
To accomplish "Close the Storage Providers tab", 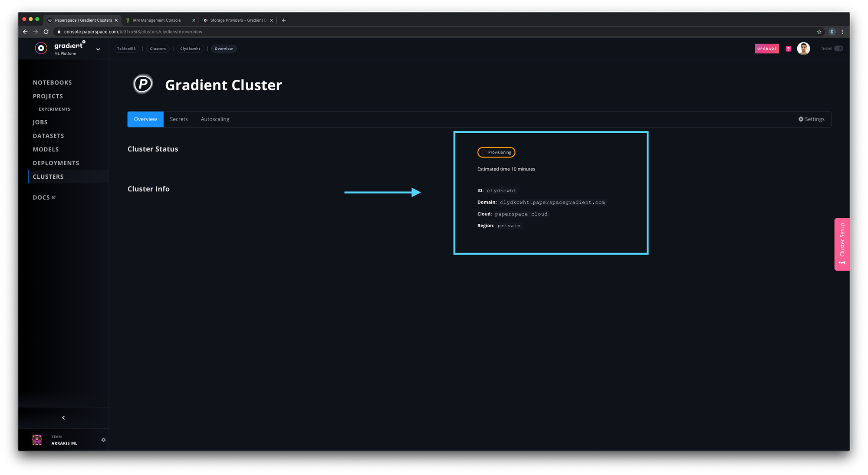I will 272,20.
